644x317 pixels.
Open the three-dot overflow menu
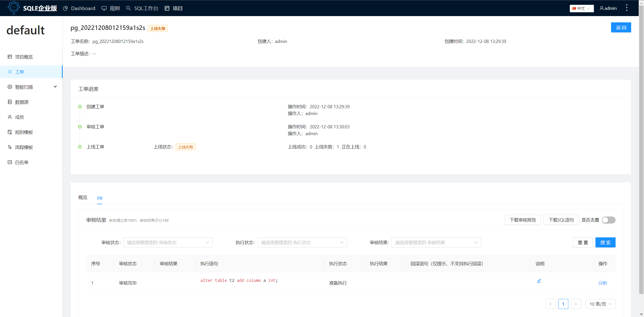coord(627,8)
